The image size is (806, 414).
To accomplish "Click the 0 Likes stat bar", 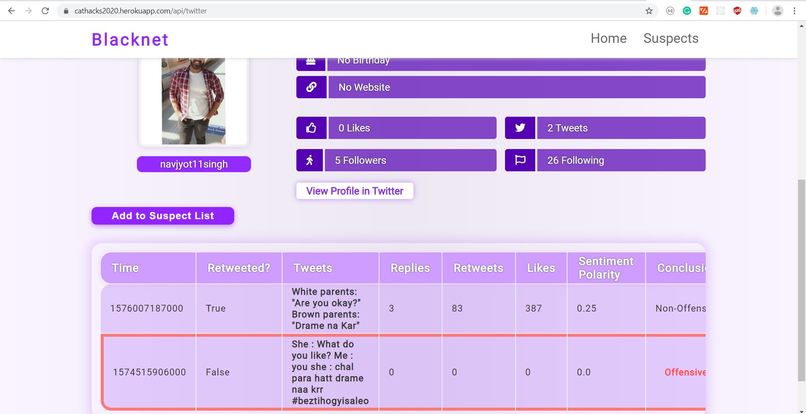I will point(396,128).
